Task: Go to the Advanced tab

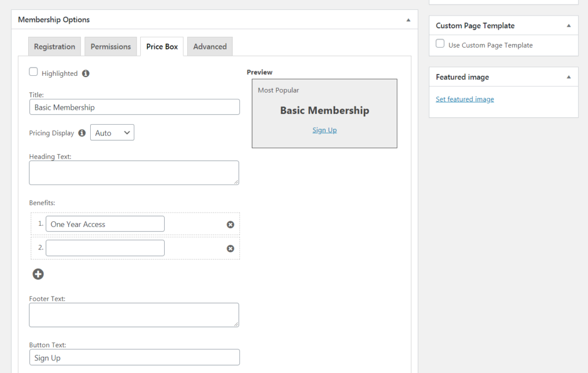Action: [210, 47]
